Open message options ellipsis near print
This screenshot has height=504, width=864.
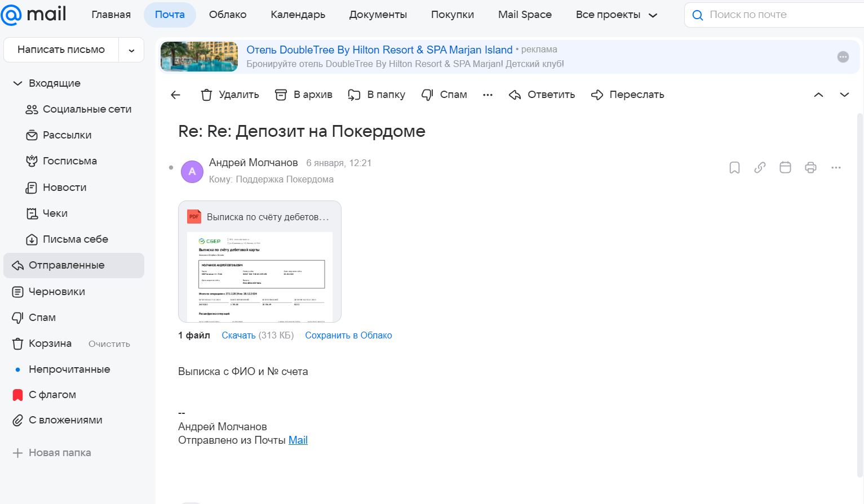tap(836, 168)
